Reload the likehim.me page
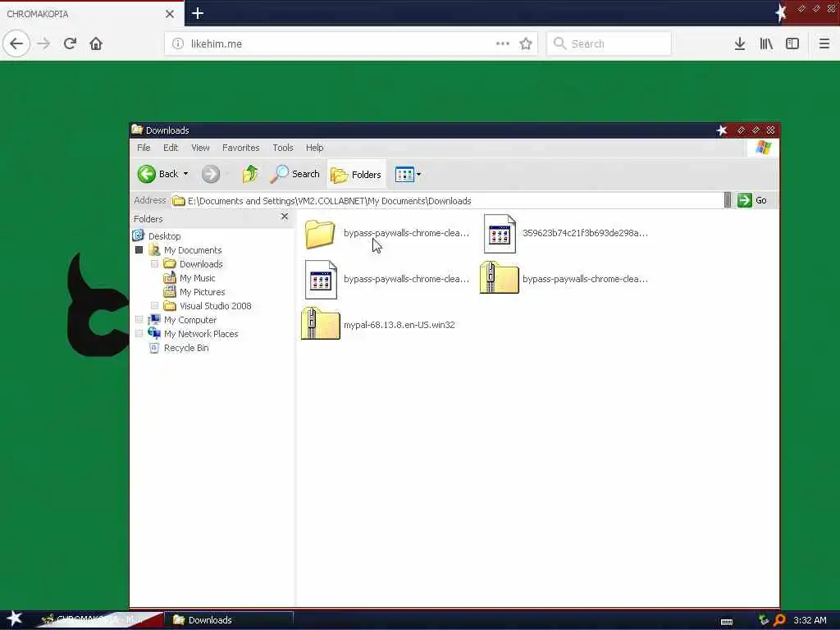Image resolution: width=840 pixels, height=630 pixels. tap(70, 43)
